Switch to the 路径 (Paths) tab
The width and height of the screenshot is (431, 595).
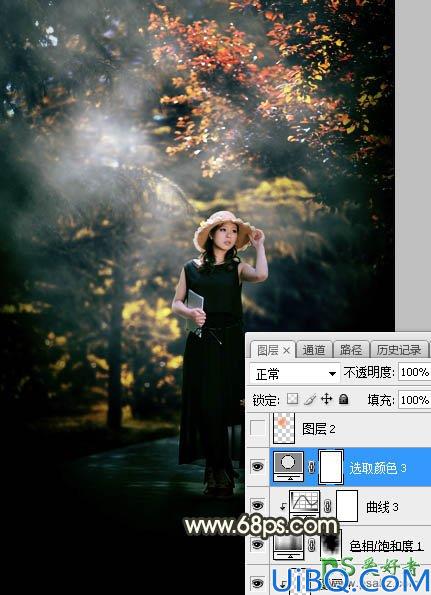click(351, 349)
